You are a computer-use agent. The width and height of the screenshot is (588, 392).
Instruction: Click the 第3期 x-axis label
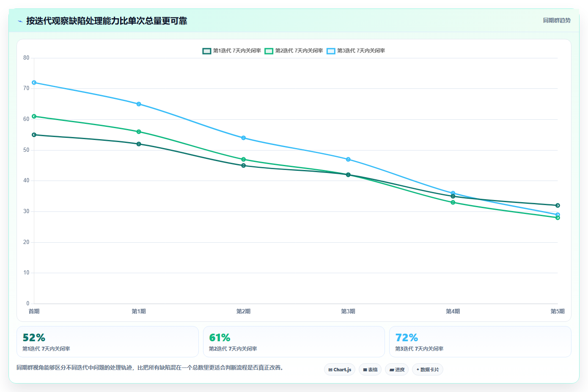pos(348,311)
